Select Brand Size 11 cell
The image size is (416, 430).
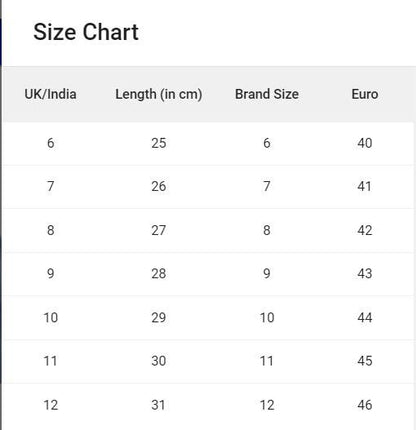pyautogui.click(x=267, y=361)
